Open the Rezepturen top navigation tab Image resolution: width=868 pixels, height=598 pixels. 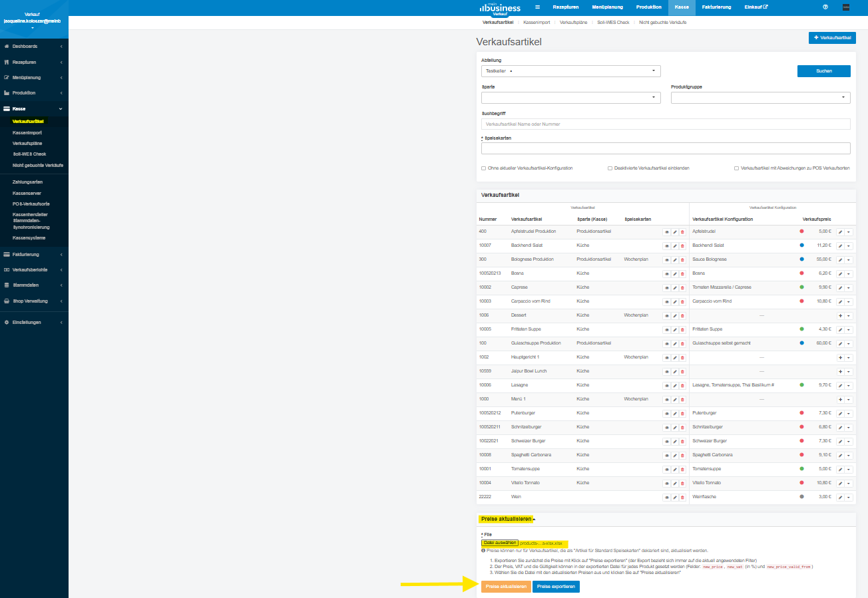tap(566, 7)
